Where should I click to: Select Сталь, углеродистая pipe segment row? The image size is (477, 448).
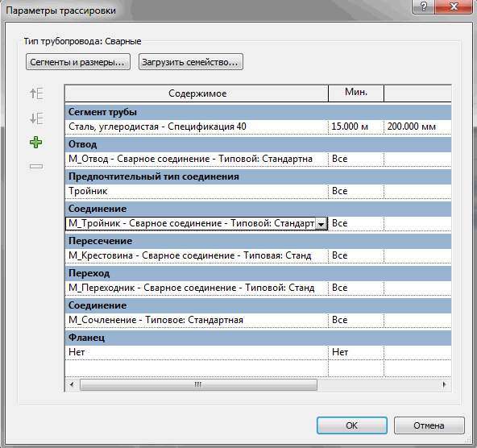197,127
